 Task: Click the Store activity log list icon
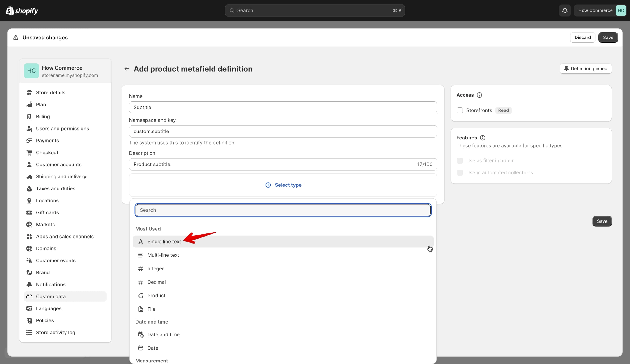(x=29, y=332)
